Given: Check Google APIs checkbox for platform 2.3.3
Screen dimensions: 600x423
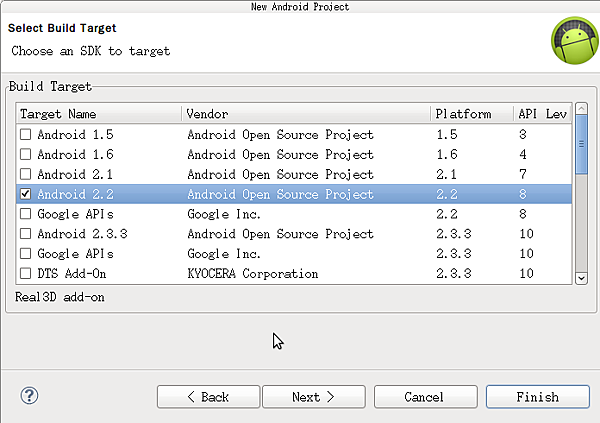Looking at the screenshot, I should pos(25,253).
